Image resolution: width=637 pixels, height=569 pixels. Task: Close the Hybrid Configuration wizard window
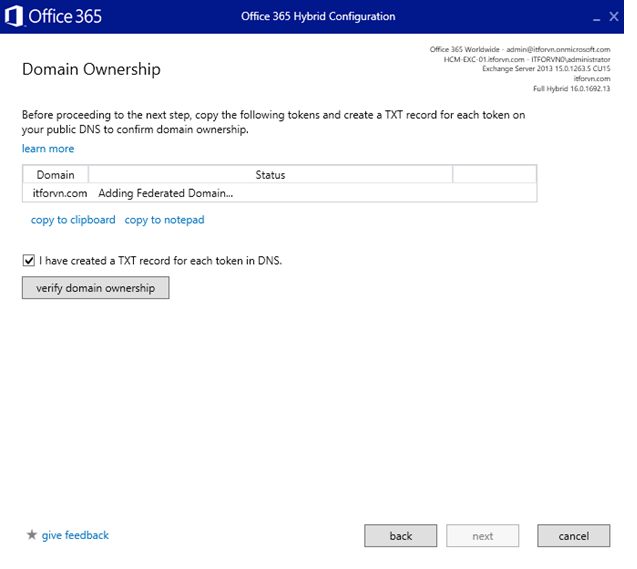coord(614,17)
